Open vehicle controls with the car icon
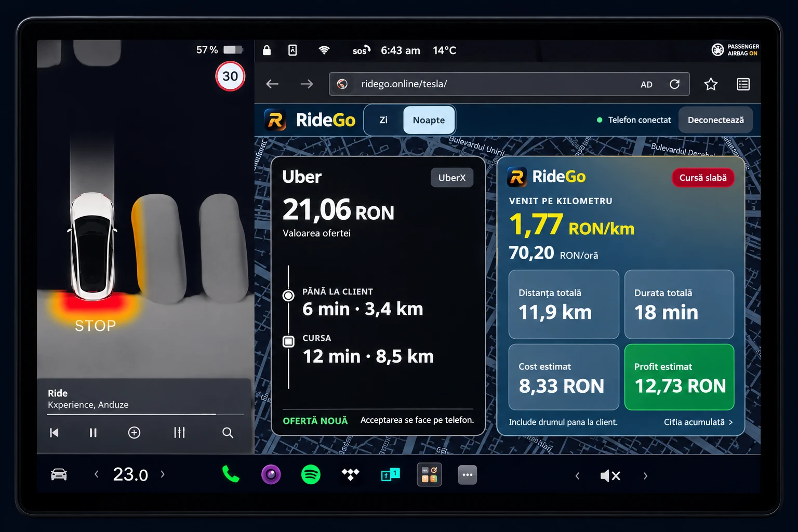This screenshot has width=798, height=532. [x=59, y=474]
